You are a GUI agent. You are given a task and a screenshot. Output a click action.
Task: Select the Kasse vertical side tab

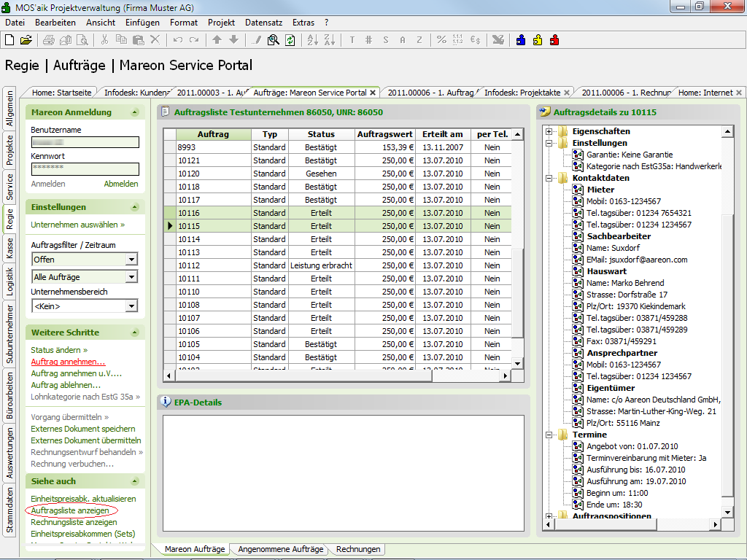pyautogui.click(x=9, y=249)
